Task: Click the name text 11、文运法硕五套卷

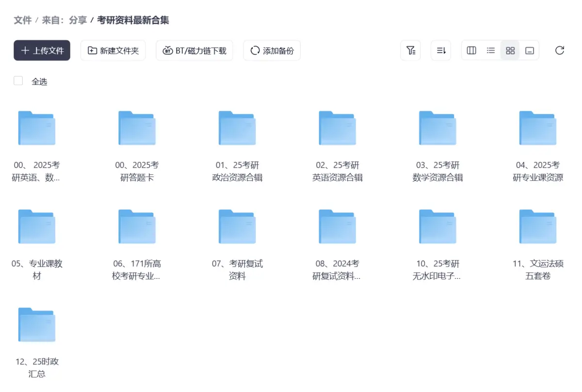Action: (538, 270)
